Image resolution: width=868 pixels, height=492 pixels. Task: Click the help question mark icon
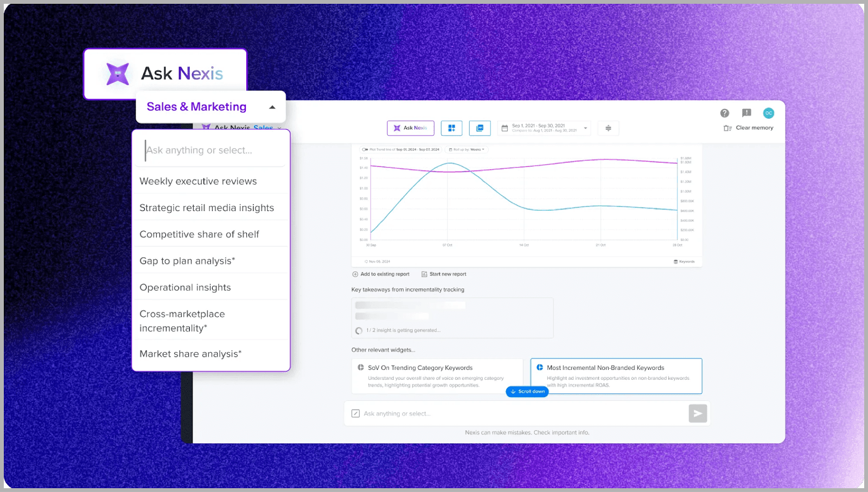724,113
